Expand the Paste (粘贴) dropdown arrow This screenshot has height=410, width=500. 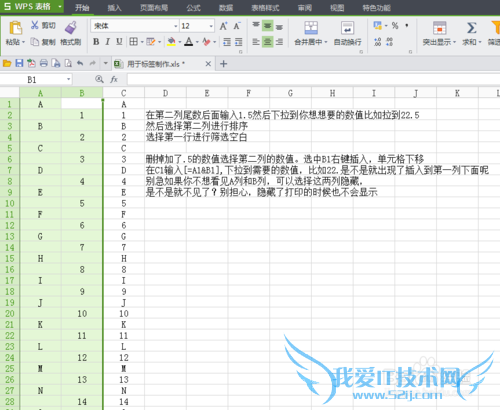[23, 42]
